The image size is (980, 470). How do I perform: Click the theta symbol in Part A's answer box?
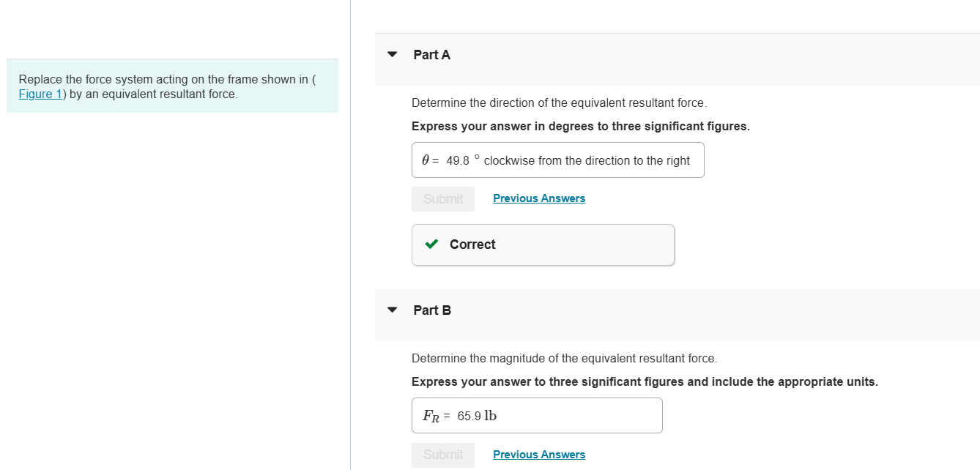[425, 160]
